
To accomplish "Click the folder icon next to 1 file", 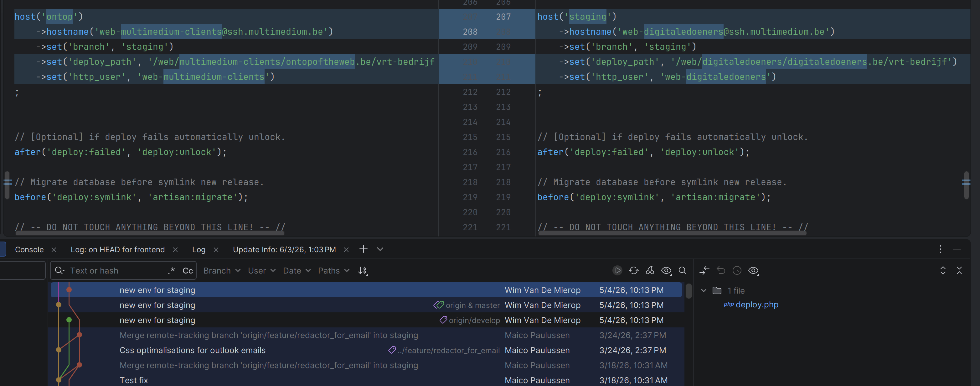I will (717, 290).
